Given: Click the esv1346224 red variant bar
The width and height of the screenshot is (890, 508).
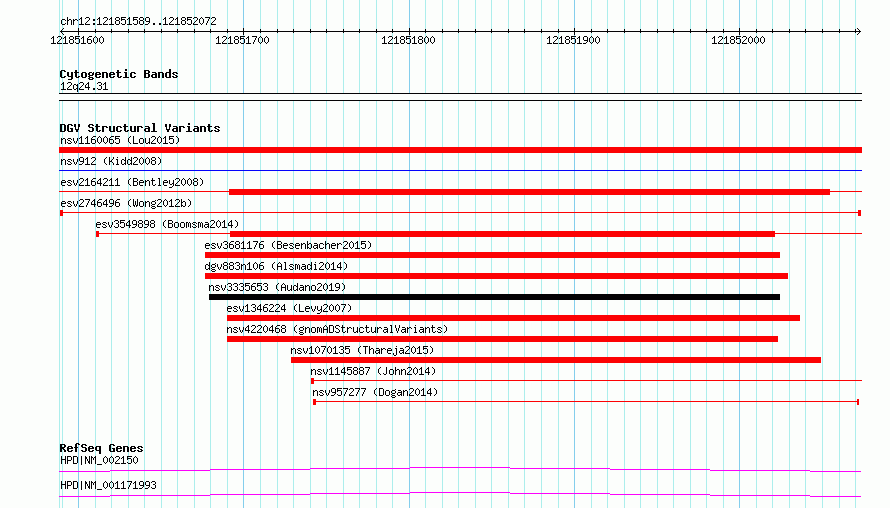Looking at the screenshot, I should click(x=513, y=318).
